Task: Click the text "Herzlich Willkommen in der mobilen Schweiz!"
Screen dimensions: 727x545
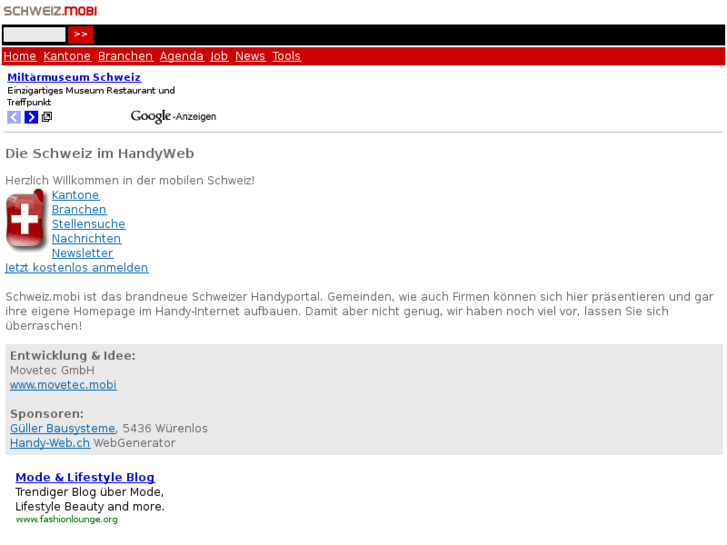Action: click(130, 180)
